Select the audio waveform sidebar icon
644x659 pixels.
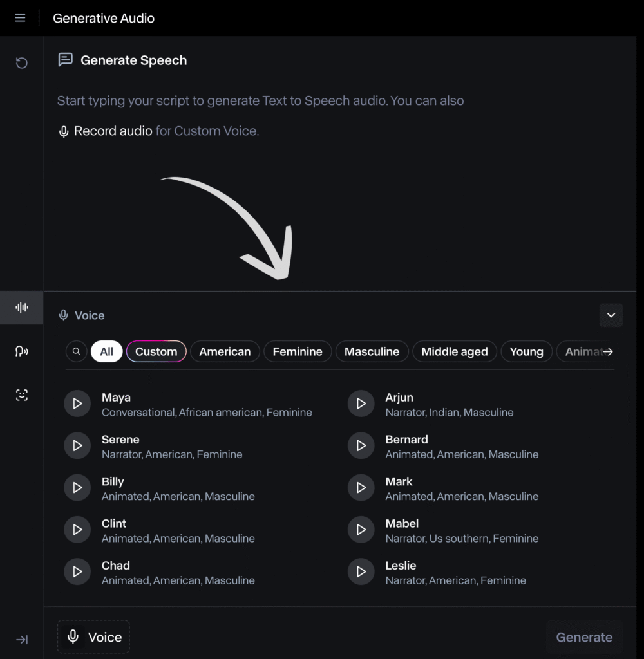click(22, 308)
